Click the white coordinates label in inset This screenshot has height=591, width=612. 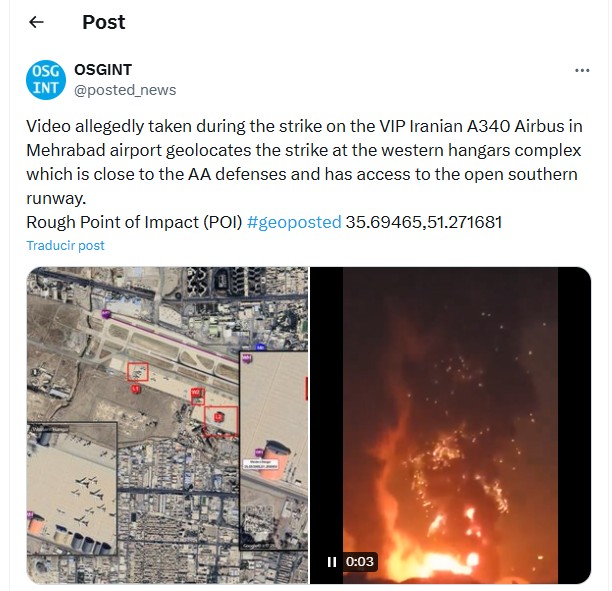[261, 464]
